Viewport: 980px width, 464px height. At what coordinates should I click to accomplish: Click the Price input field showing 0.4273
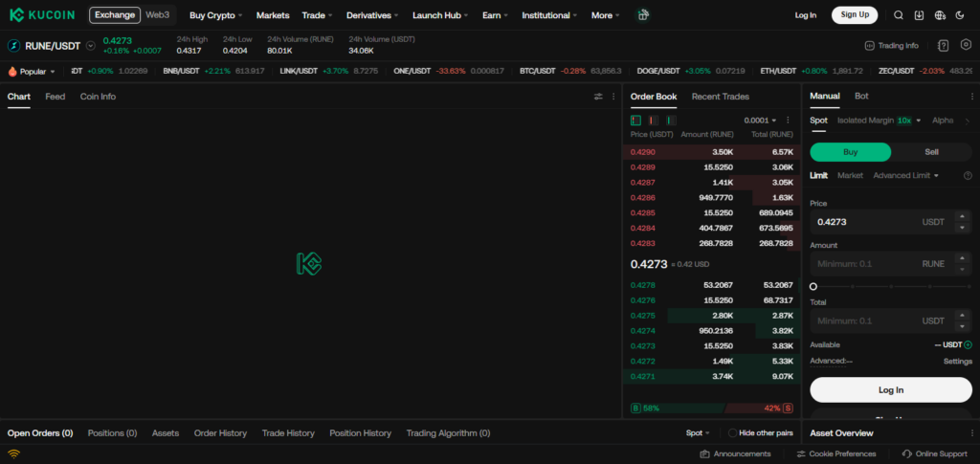click(891, 222)
